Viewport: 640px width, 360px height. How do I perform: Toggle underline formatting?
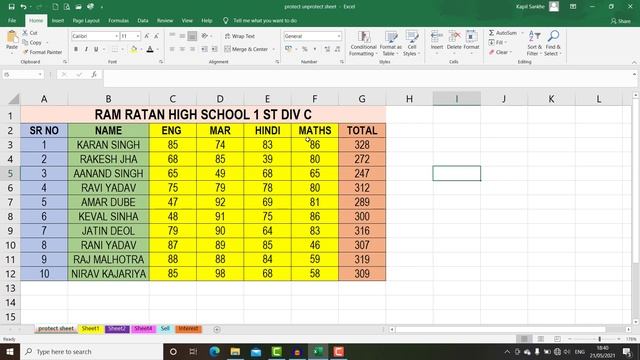pyautogui.click(x=96, y=49)
